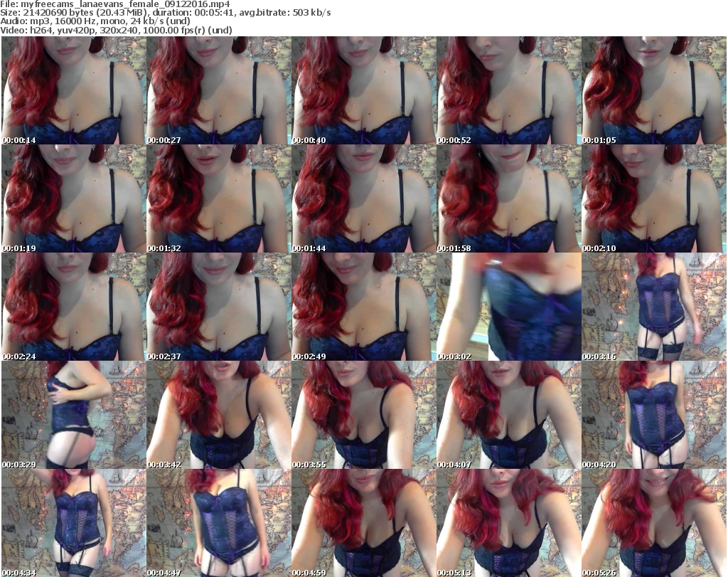Screen dimensions: 728x577
Task: Select the thumbnail at 00:03:42
Action: tap(218, 415)
